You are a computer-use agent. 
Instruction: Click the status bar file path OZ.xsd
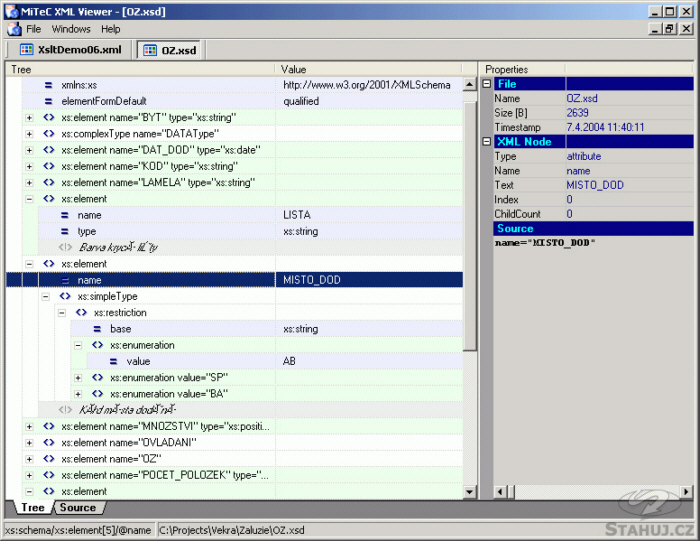232,530
